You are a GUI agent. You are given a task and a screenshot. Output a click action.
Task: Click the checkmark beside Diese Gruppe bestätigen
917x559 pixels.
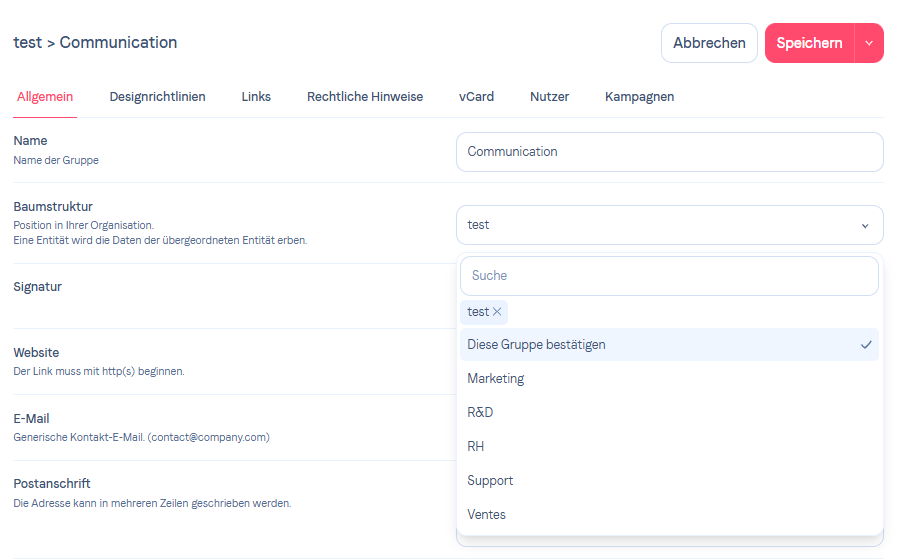coord(866,345)
